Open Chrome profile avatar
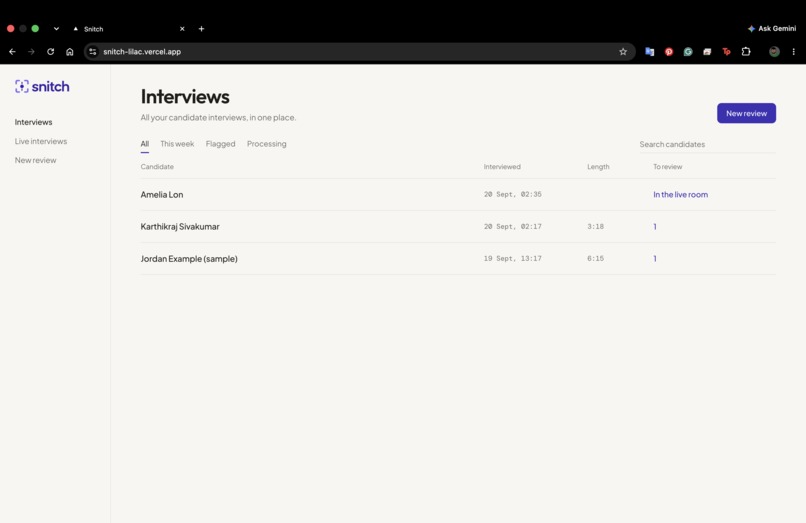Viewport: 806px width, 523px height. click(x=774, y=51)
